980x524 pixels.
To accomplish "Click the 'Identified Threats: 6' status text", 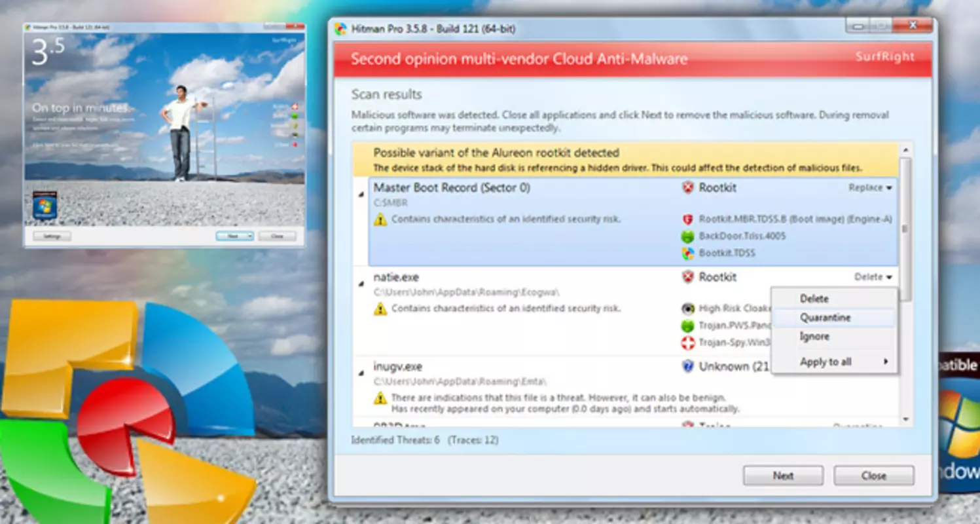I will pyautogui.click(x=395, y=440).
